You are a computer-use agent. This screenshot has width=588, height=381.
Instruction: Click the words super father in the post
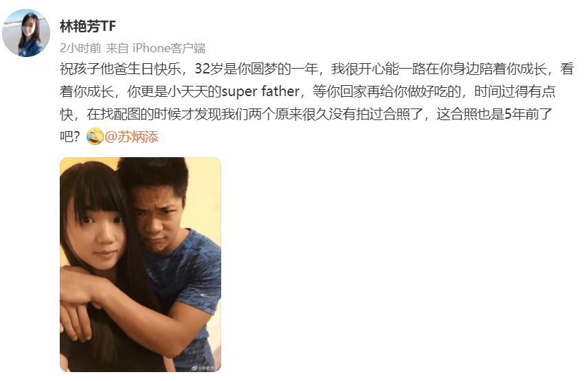pyautogui.click(x=260, y=91)
